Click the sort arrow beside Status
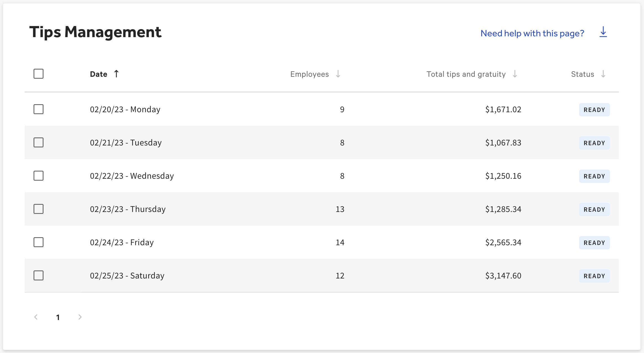Viewport: 644px width, 353px height. (x=604, y=74)
